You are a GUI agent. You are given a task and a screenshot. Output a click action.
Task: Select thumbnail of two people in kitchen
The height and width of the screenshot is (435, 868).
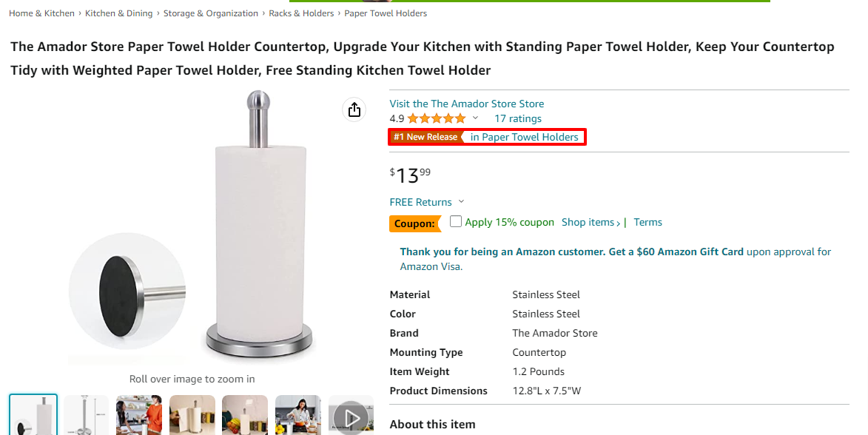(x=139, y=416)
